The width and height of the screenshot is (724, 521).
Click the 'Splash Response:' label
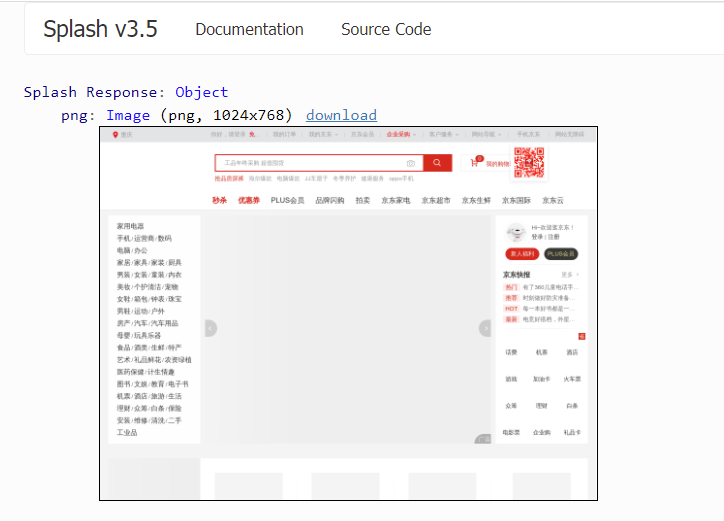pyautogui.click(x=94, y=92)
